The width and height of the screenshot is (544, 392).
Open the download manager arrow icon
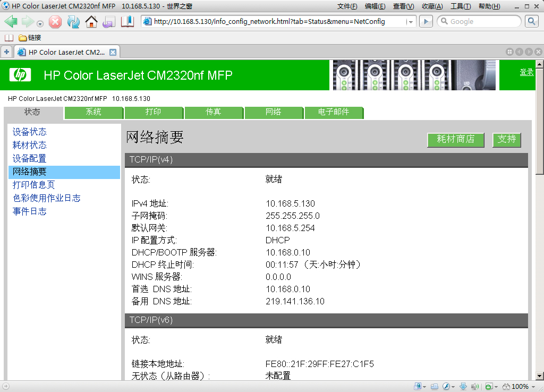tap(463, 386)
